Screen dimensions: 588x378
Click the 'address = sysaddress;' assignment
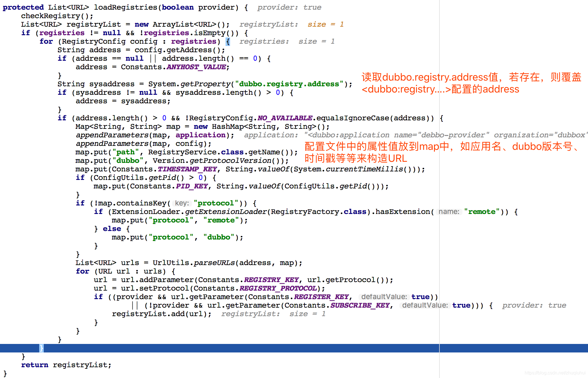123,101
